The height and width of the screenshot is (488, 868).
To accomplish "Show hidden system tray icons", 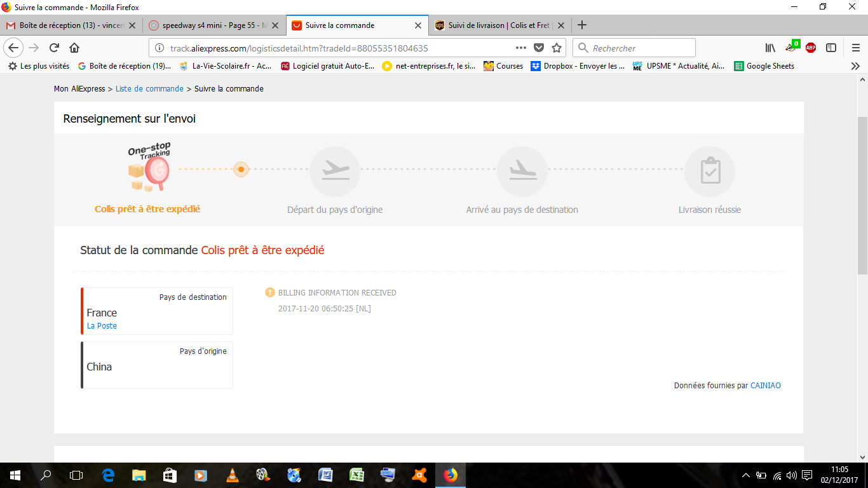I will pos(746,475).
